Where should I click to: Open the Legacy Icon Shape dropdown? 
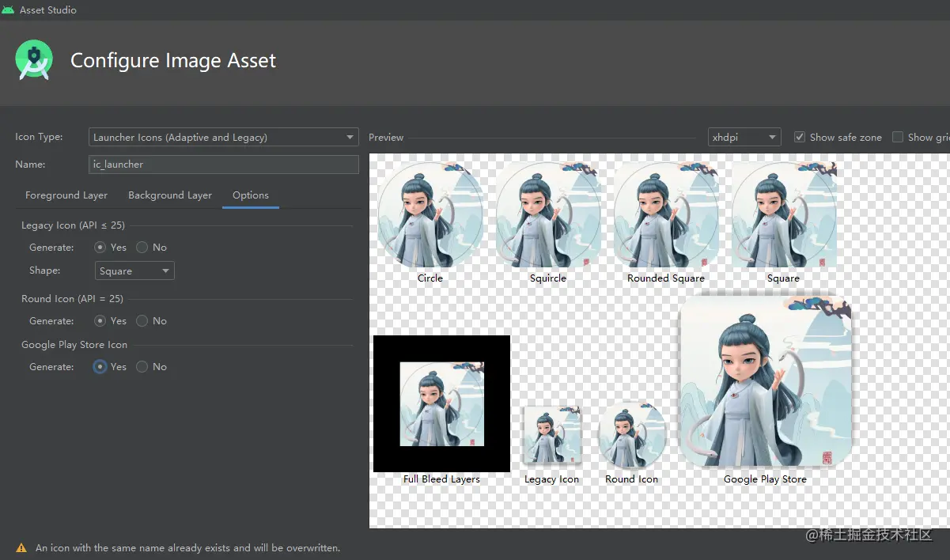(134, 271)
